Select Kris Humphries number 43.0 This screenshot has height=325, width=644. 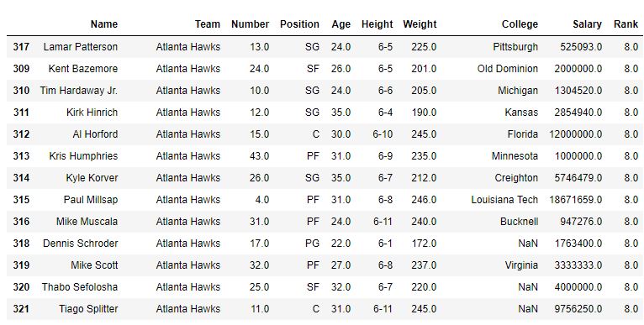(259, 156)
